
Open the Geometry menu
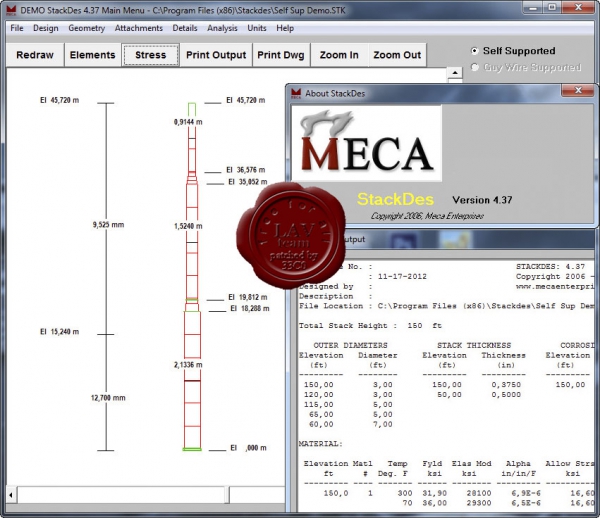point(86,28)
